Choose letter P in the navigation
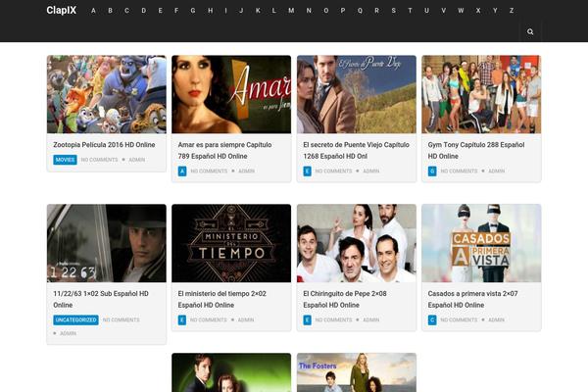588x392 pixels. [343, 11]
